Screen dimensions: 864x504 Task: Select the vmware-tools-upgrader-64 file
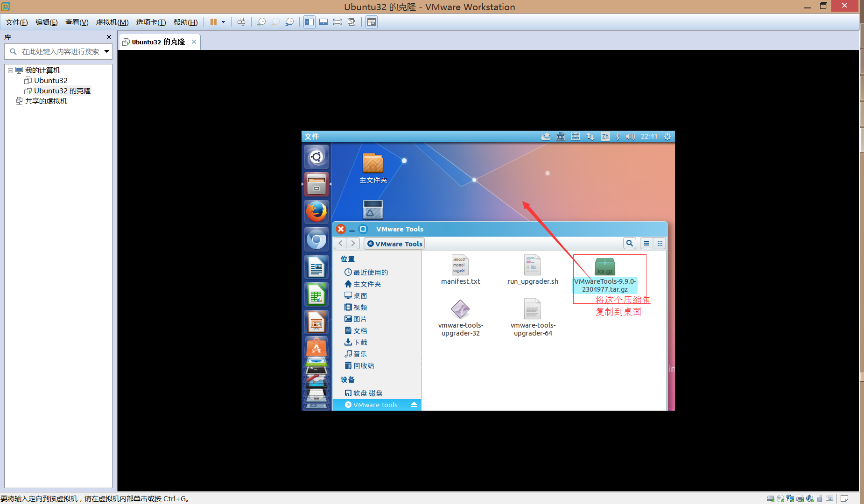click(533, 318)
